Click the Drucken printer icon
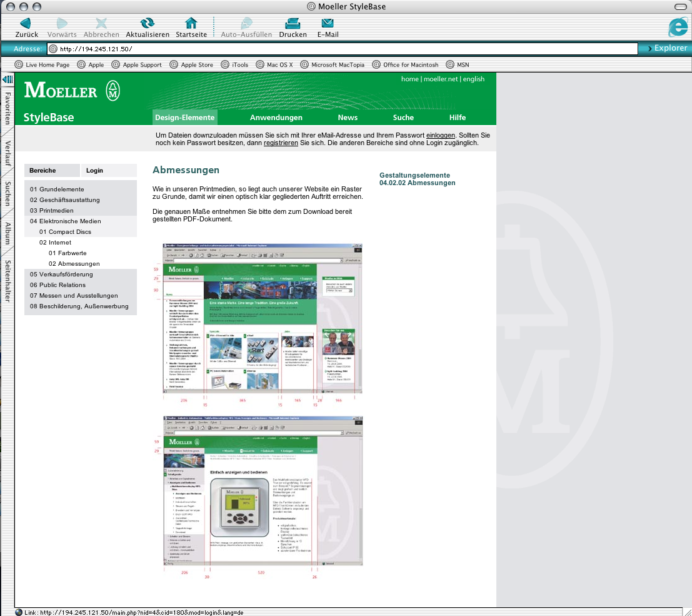The width and height of the screenshot is (692, 616). 293,24
